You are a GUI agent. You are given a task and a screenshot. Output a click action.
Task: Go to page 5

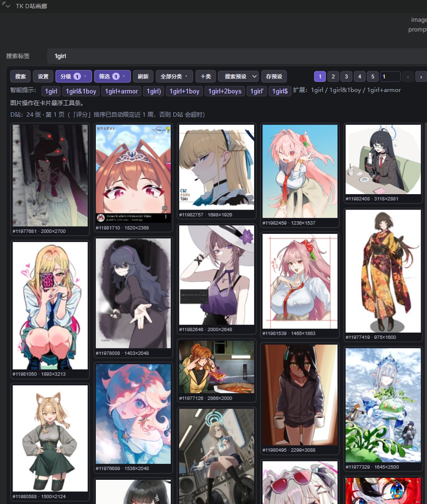point(373,76)
